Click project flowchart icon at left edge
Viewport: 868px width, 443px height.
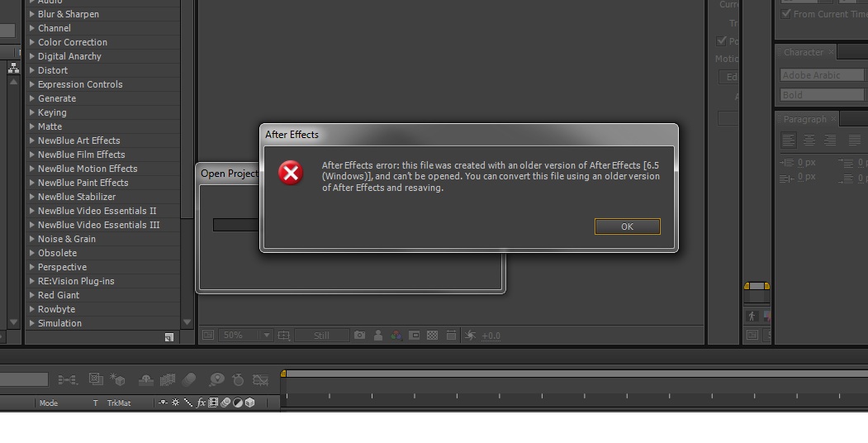tap(13, 68)
